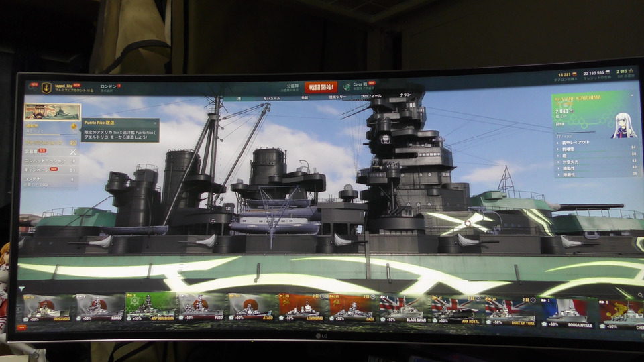Select the DUKE OF YORK ship card

pos(511,312)
